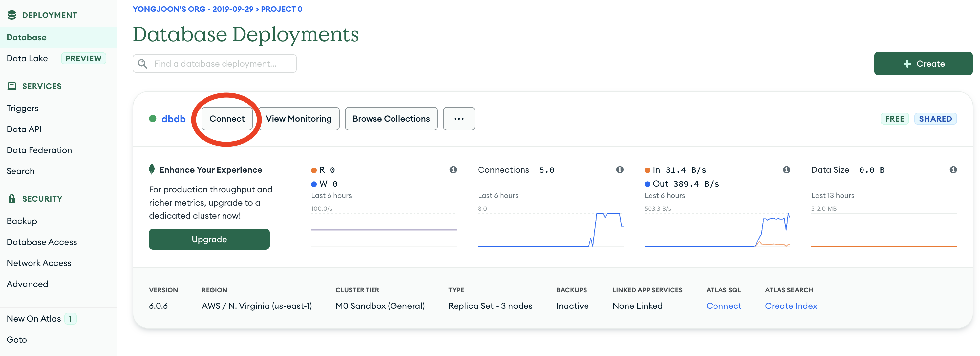
Task: Click info icon for network In/Out chart
Action: 786,170
